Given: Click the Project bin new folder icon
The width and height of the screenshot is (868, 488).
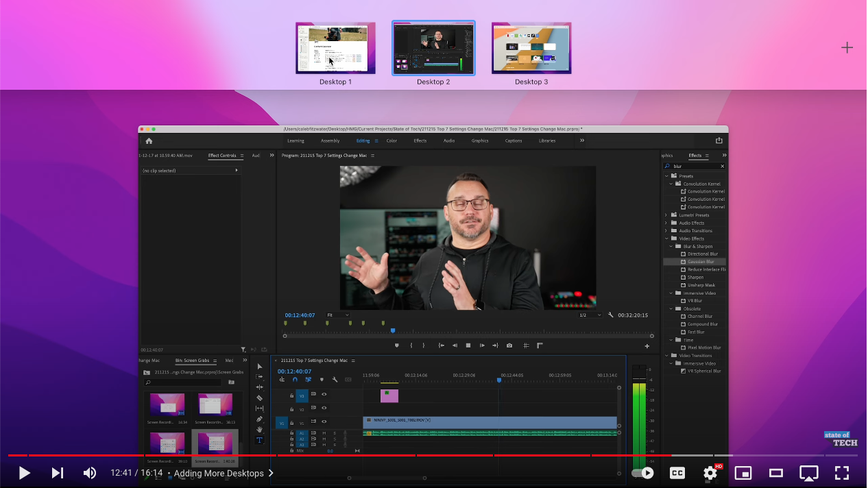Looking at the screenshot, I should [x=231, y=382].
